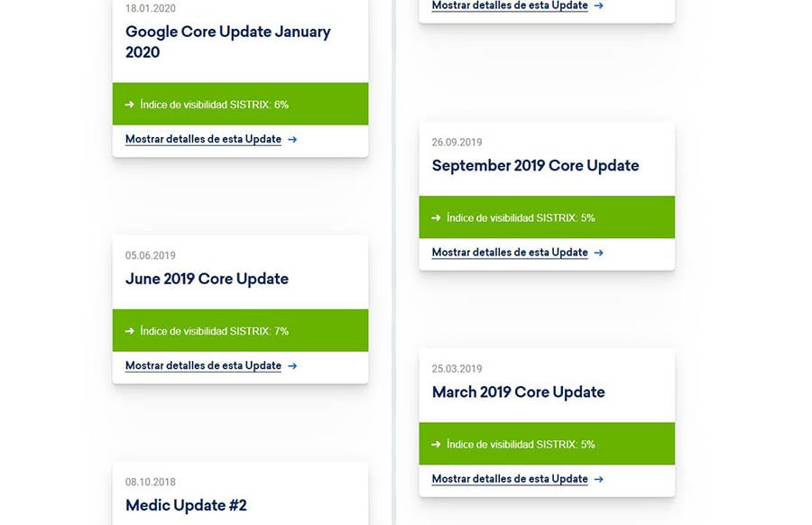
Task: Click the blue arrow after the September 2019 details link
Action: 599,253
